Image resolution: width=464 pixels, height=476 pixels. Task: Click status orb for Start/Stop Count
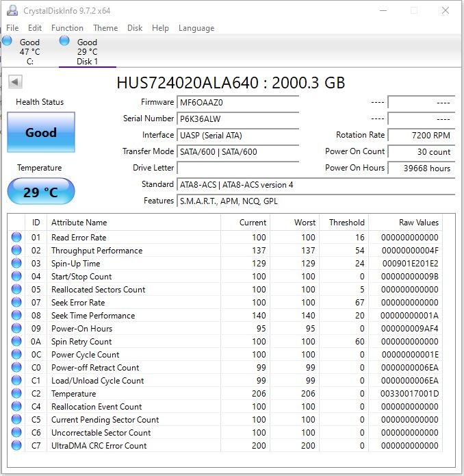[x=16, y=276]
